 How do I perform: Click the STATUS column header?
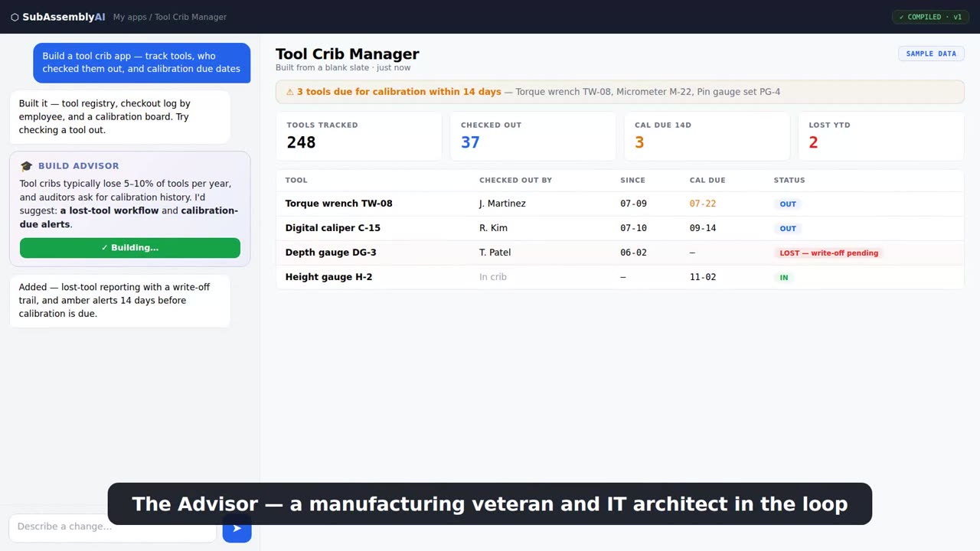coord(789,181)
